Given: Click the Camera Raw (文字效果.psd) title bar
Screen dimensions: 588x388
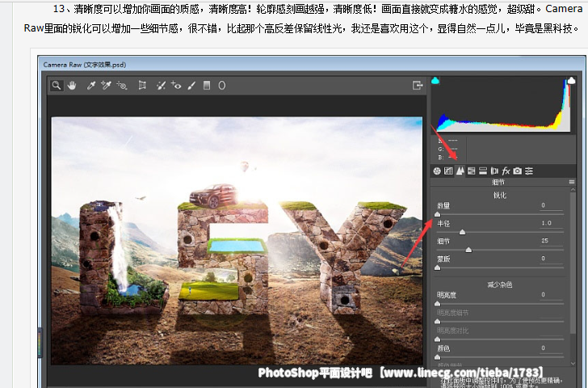Looking at the screenshot, I should [312, 64].
